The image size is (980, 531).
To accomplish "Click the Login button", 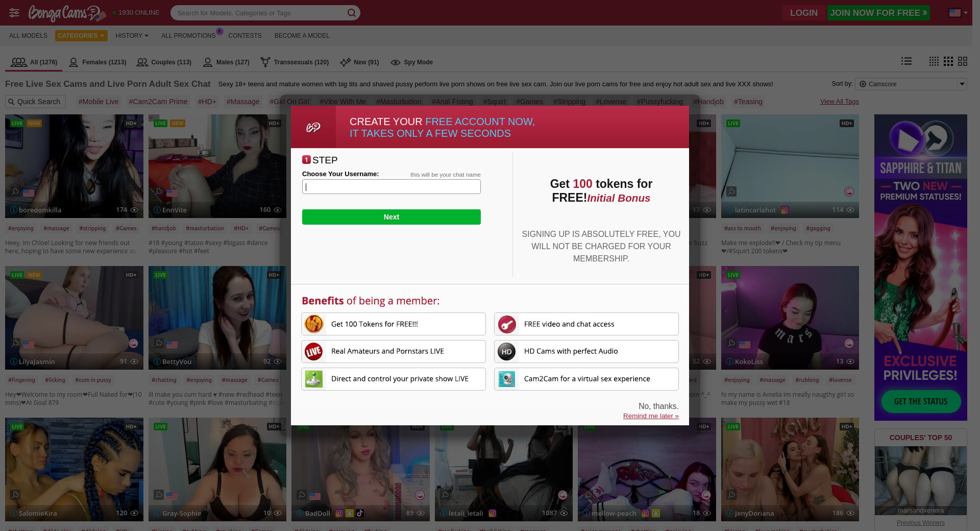I will point(803,13).
